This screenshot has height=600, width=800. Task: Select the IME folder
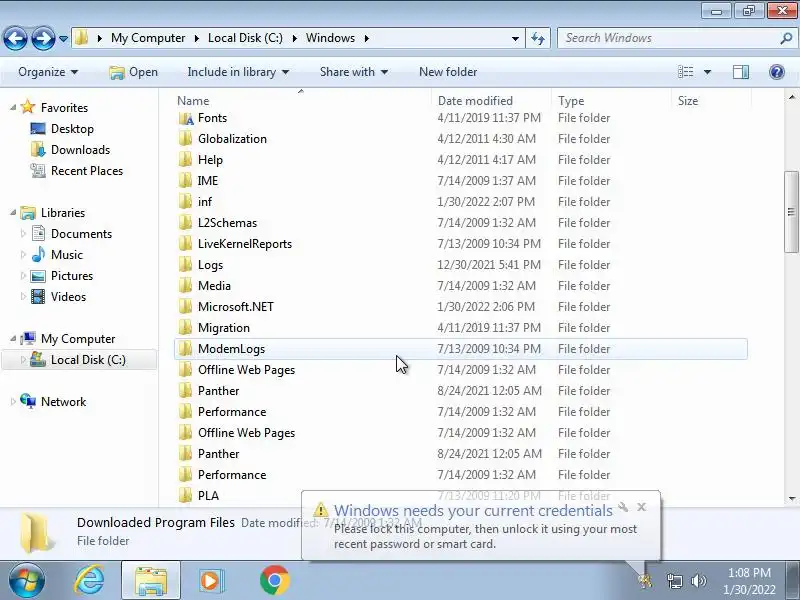208,181
